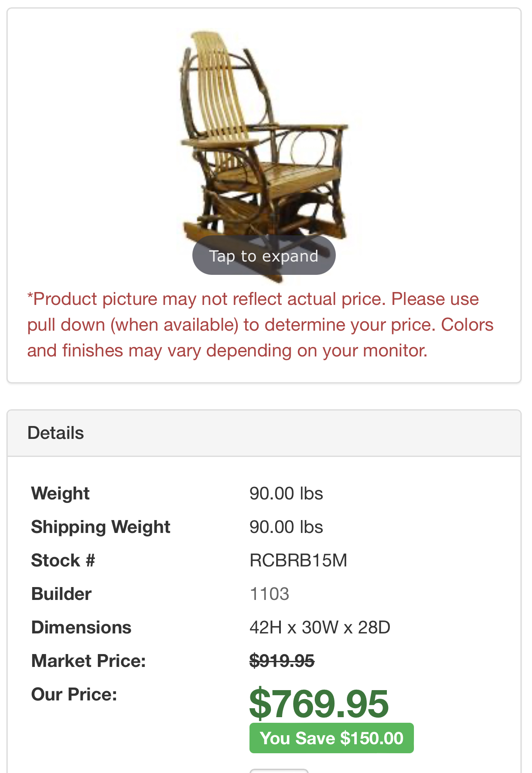Click the red product picture disclaimer text
Viewport: 532px width, 773px height.
260,325
